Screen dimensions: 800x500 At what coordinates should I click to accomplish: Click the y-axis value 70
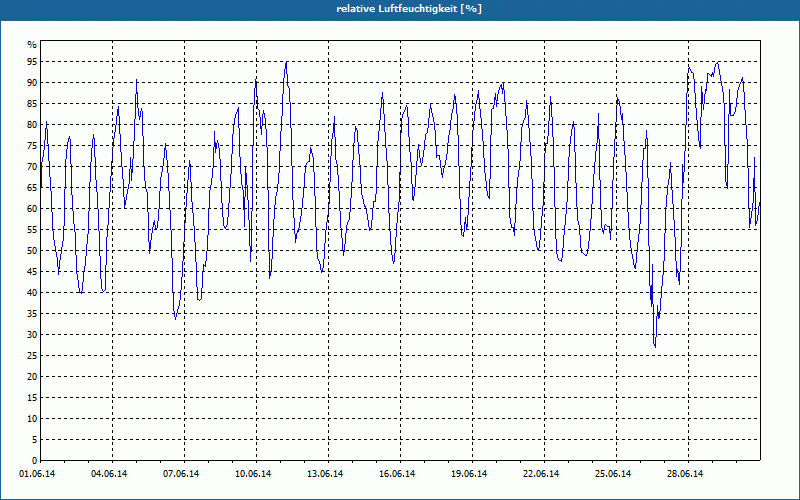tap(32, 167)
